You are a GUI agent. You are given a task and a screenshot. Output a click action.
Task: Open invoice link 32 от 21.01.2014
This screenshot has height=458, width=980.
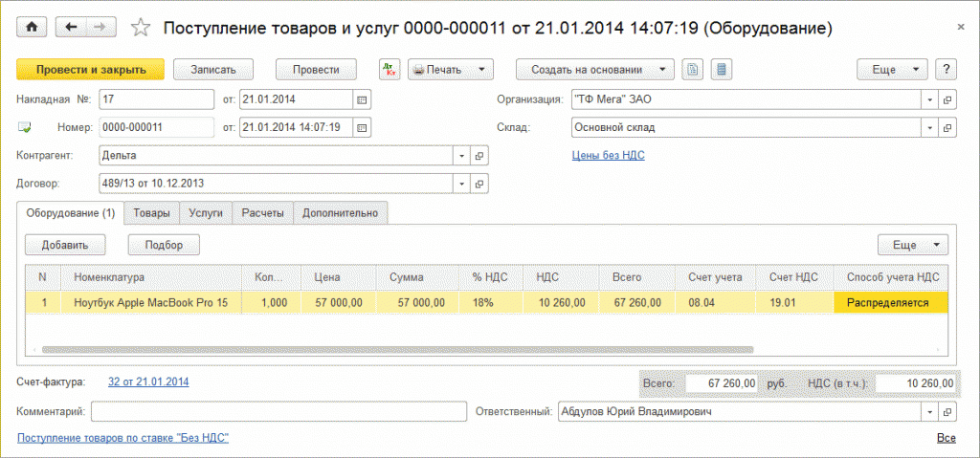click(x=148, y=382)
